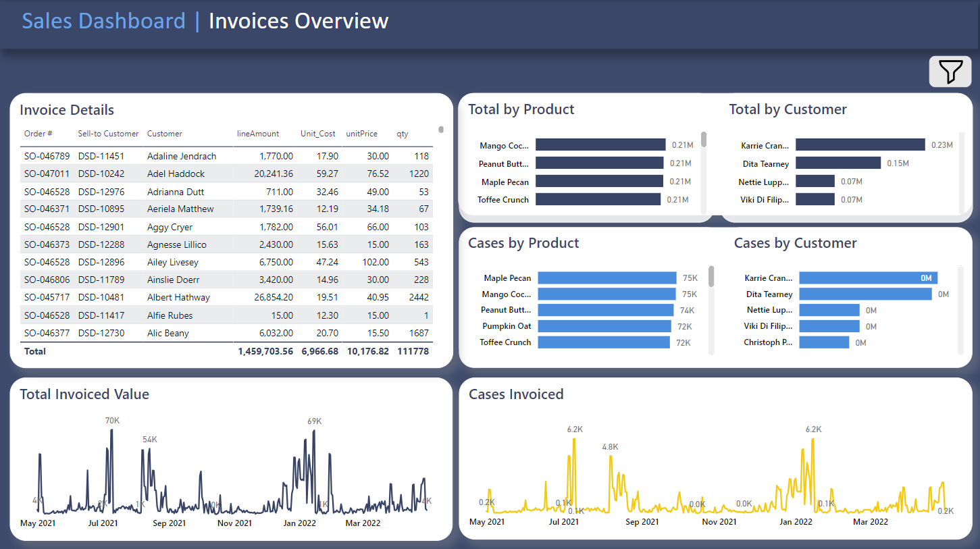This screenshot has width=980, height=549.
Task: Click the 69K peak label in Total Invoiced Value
Action: (x=314, y=421)
